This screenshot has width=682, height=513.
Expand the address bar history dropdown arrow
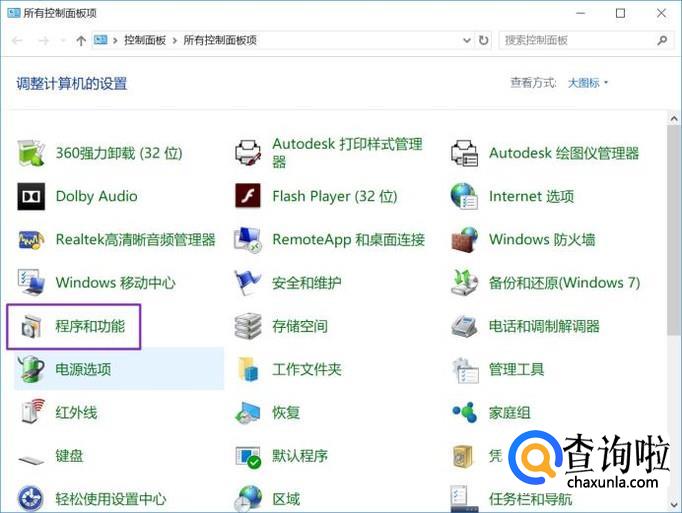click(x=467, y=40)
